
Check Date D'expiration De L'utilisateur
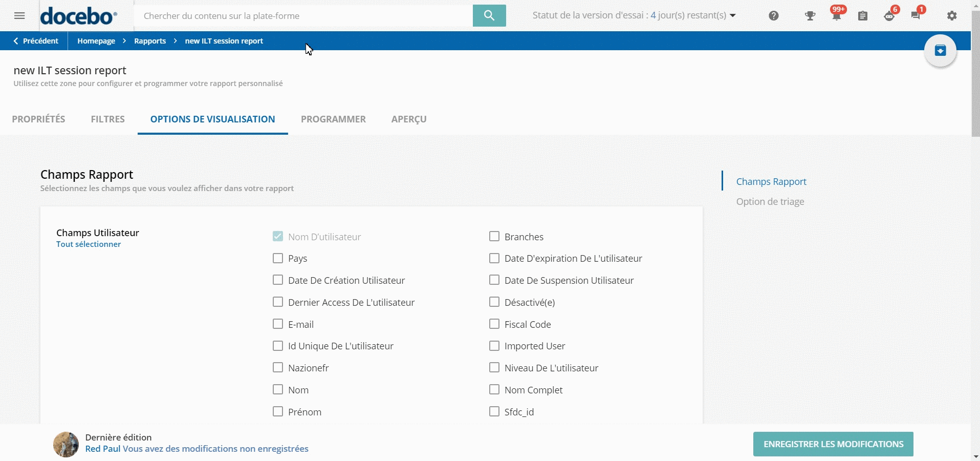(494, 258)
